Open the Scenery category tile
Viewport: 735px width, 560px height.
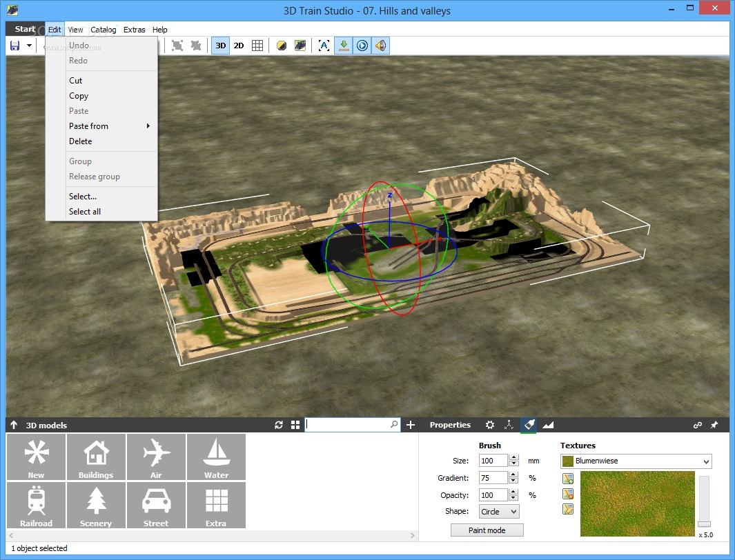tap(96, 506)
